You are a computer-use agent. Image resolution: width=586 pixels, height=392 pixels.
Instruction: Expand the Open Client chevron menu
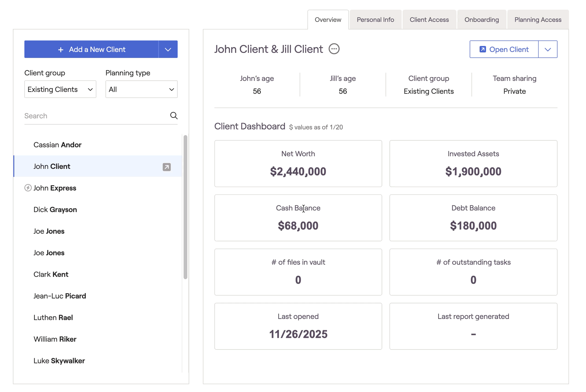click(548, 50)
